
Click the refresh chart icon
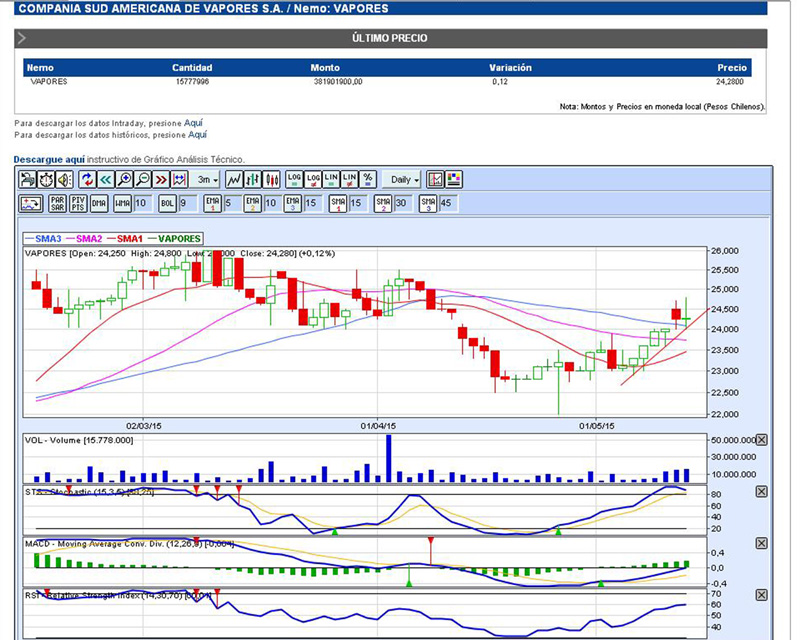pos(87,180)
